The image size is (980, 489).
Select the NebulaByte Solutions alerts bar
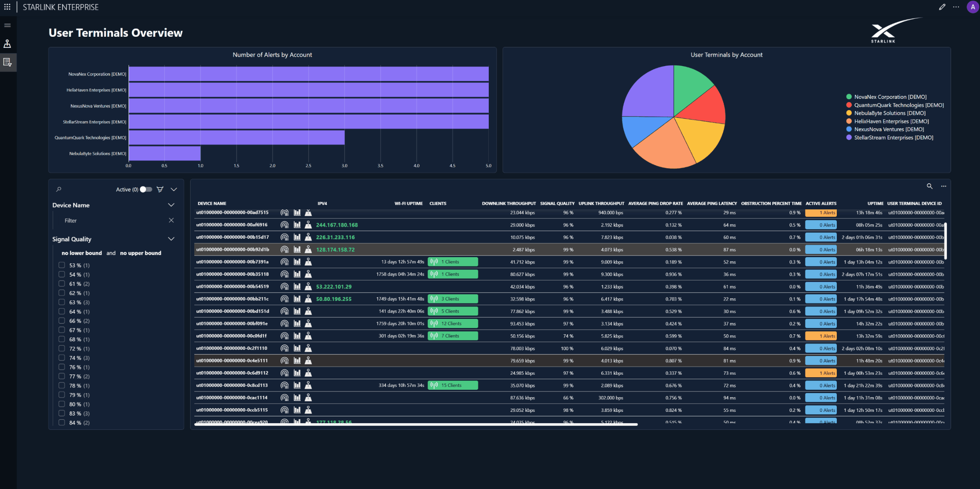165,153
